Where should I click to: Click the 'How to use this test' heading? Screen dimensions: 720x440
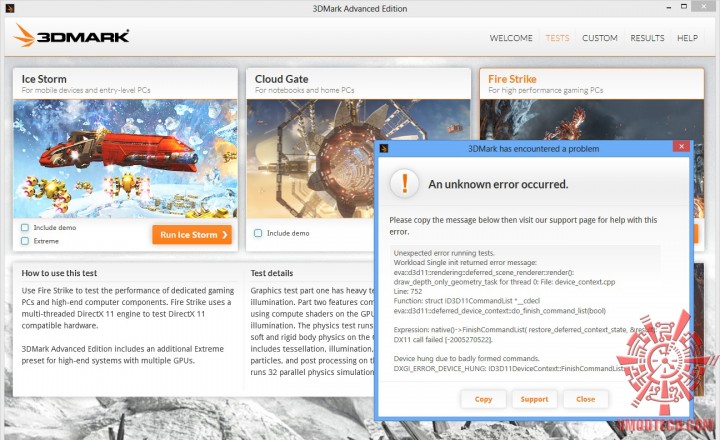coord(59,273)
